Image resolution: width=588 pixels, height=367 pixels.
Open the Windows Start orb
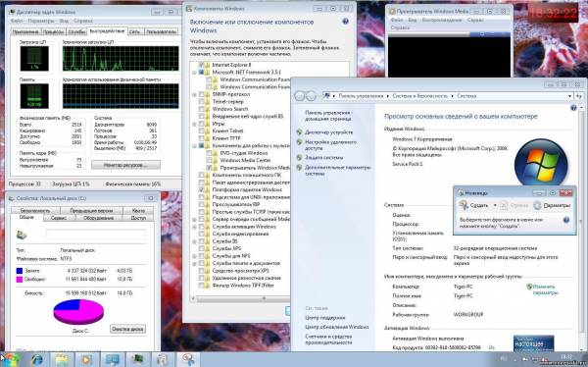(11, 360)
